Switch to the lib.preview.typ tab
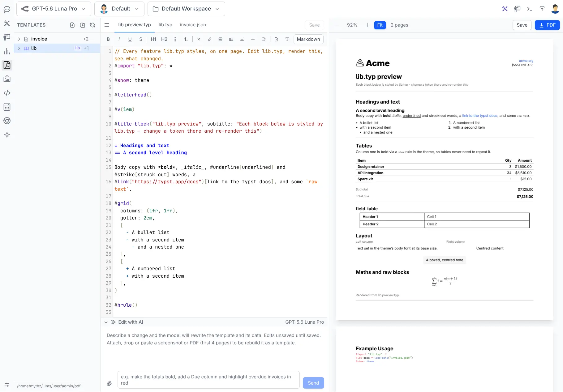This screenshot has width=563, height=392. click(x=135, y=25)
